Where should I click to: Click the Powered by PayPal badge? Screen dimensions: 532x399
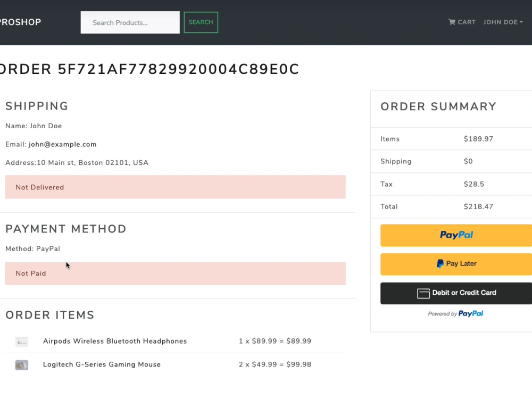pyautogui.click(x=455, y=313)
